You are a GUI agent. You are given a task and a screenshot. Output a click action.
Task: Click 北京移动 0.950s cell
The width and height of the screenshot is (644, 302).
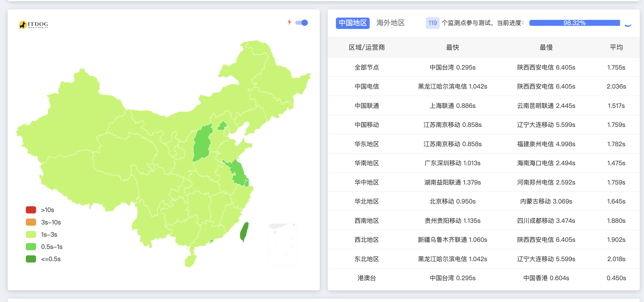tap(453, 201)
